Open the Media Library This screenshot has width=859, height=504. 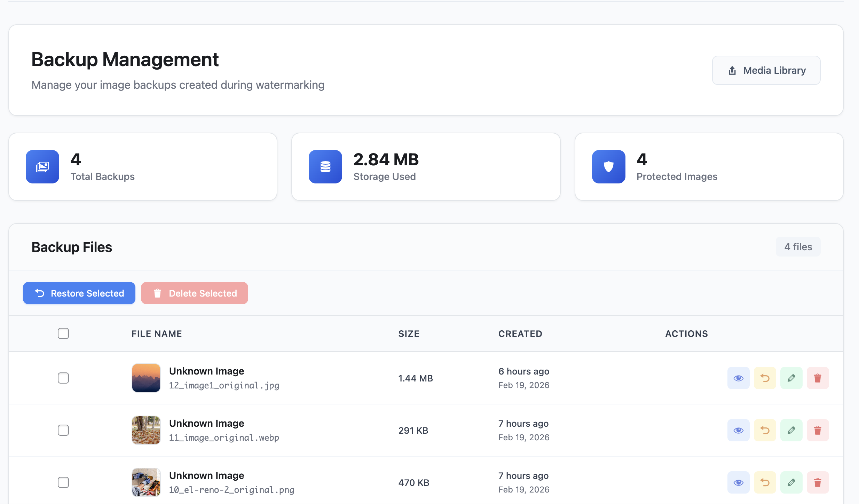pyautogui.click(x=766, y=70)
